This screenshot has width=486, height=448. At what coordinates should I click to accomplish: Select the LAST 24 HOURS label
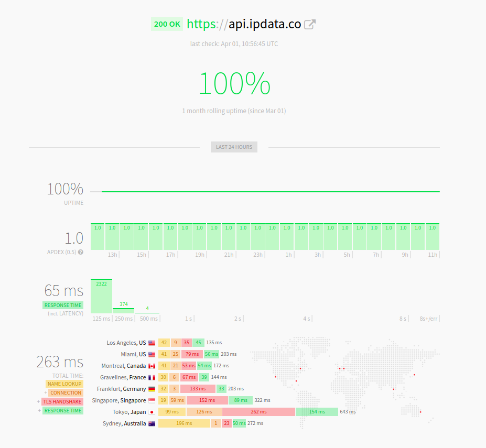coord(234,147)
